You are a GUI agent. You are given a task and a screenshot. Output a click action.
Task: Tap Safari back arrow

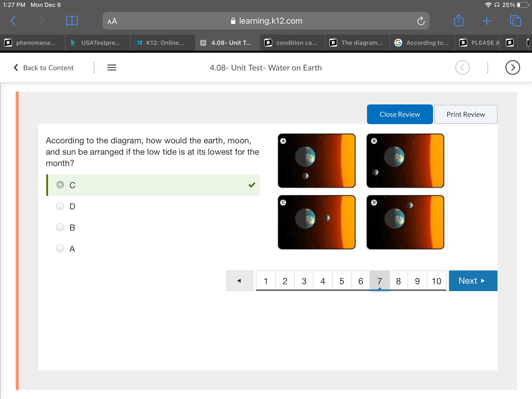13,21
